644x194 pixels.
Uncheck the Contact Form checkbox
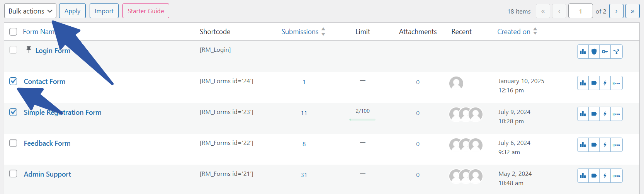(x=14, y=81)
